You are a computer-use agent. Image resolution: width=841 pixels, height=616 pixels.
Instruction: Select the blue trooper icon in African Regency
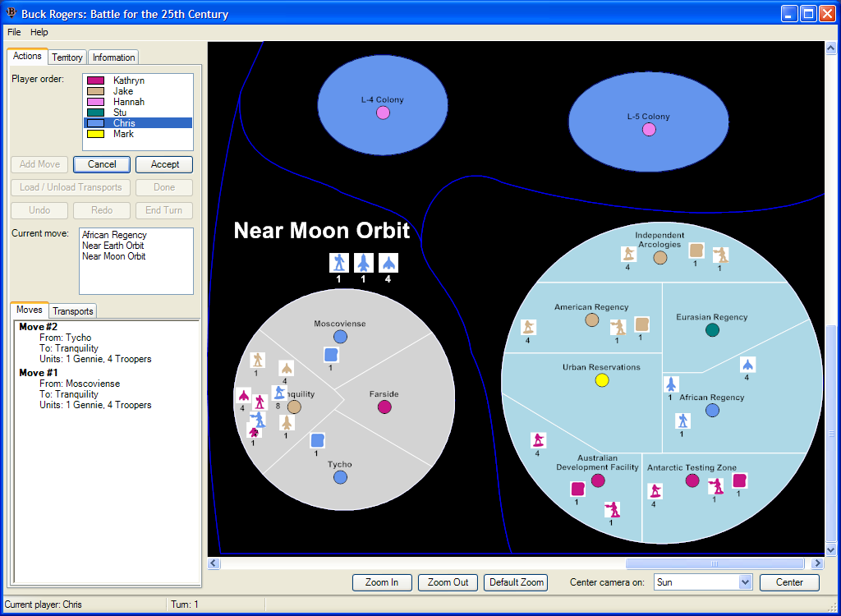[x=682, y=421]
